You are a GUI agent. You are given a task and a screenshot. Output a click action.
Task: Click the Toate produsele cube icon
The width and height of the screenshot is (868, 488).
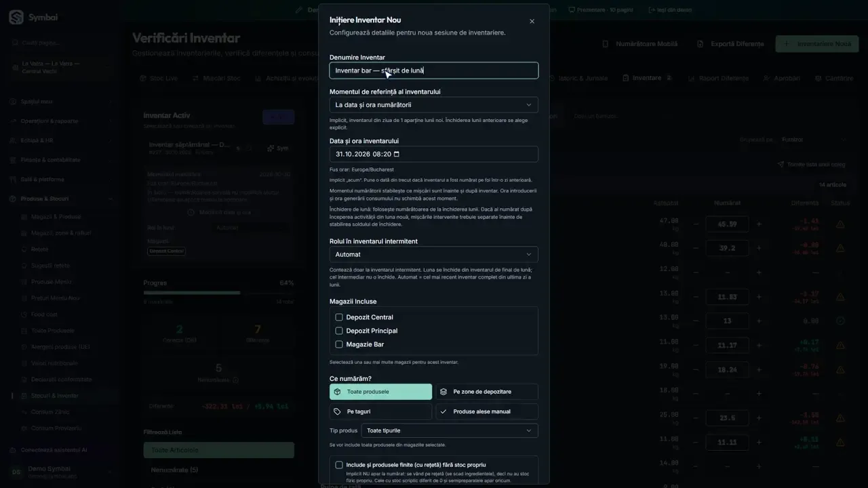[x=338, y=392]
